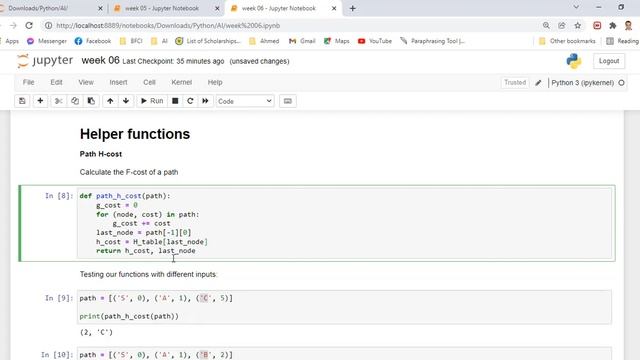Click the address bar URL
The image size is (640, 360).
point(168,26)
